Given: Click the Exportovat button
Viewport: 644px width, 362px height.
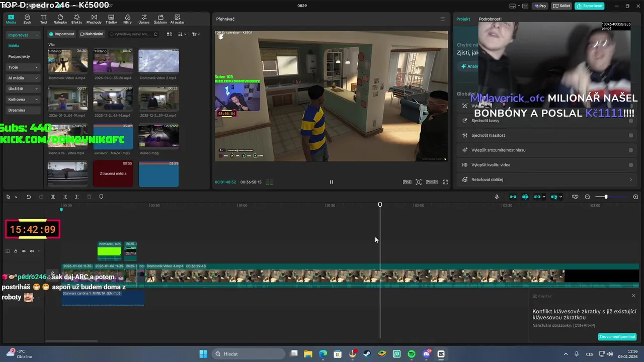Looking at the screenshot, I should tap(589, 6).
